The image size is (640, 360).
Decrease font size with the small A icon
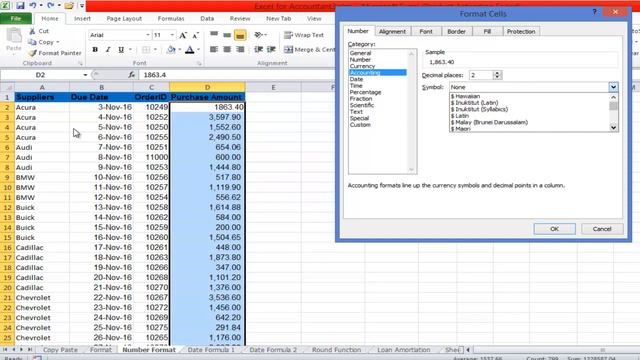[196, 35]
